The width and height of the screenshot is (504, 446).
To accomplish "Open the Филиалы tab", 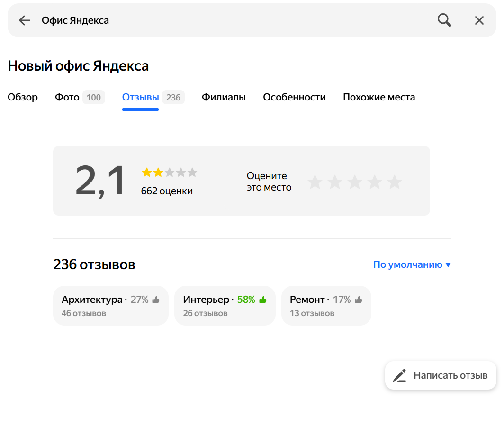I will click(224, 97).
